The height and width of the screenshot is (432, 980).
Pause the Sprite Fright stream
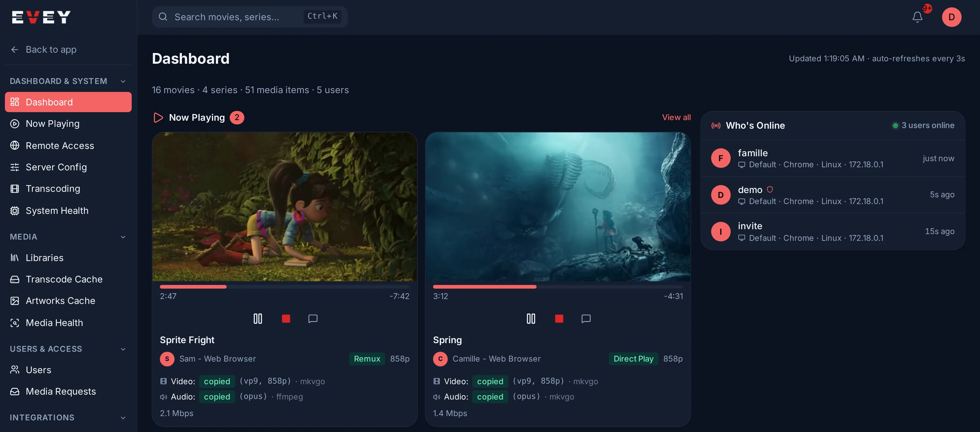(x=258, y=319)
